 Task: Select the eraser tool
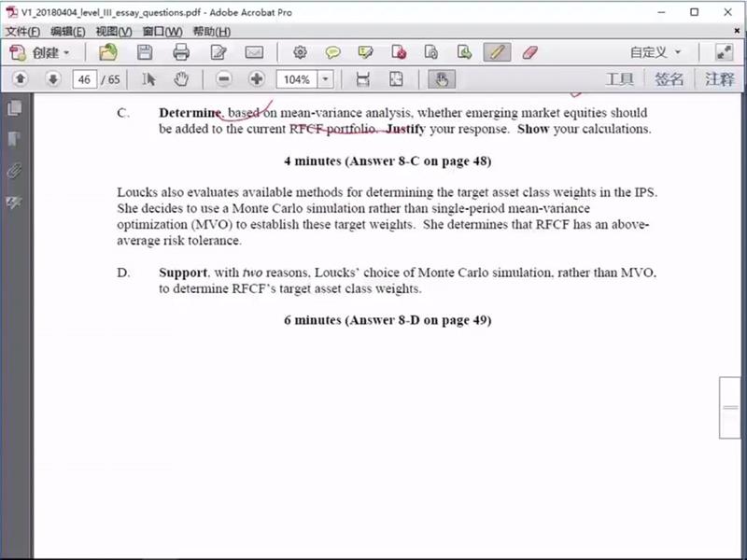coord(529,52)
